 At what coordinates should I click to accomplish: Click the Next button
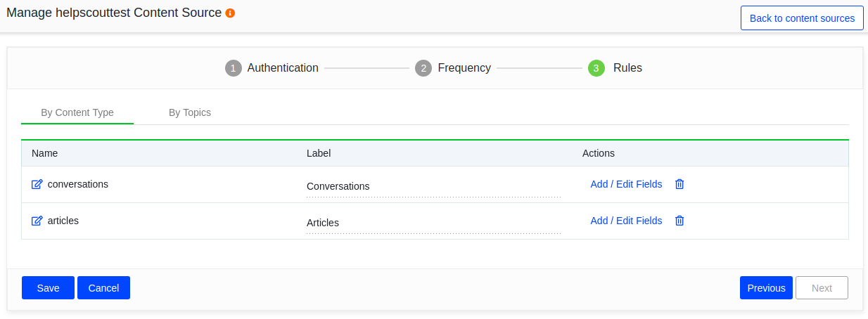point(822,288)
